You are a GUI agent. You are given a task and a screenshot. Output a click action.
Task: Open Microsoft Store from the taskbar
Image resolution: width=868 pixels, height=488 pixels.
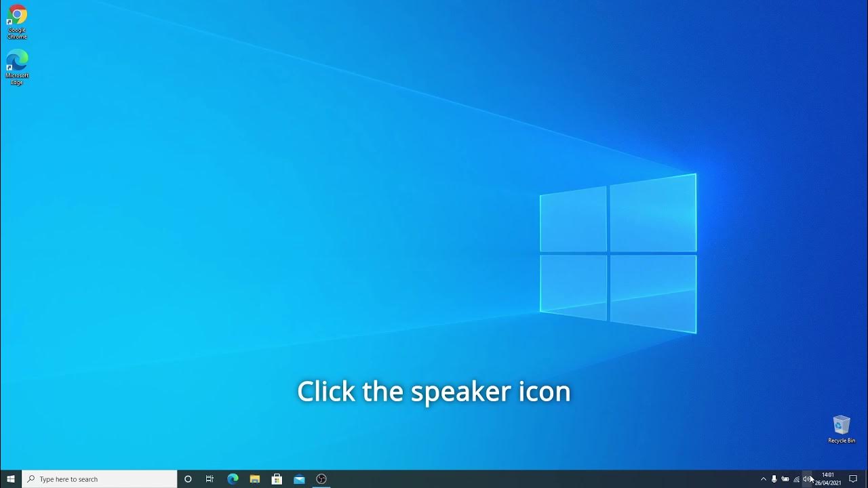click(277, 479)
